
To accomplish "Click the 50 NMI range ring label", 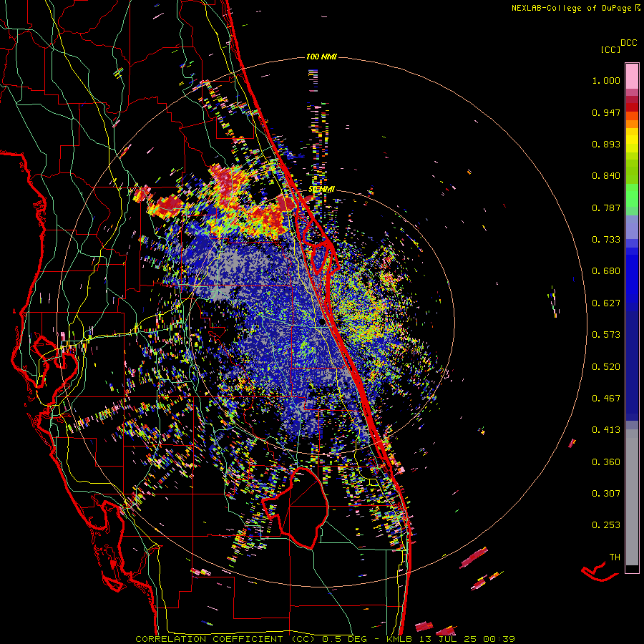I will point(321,190).
